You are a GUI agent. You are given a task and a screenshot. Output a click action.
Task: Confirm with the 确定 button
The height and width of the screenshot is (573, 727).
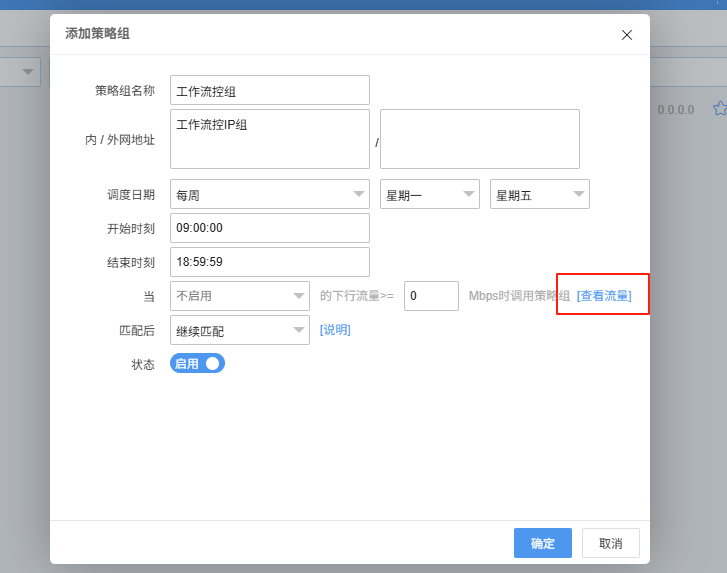coord(542,543)
